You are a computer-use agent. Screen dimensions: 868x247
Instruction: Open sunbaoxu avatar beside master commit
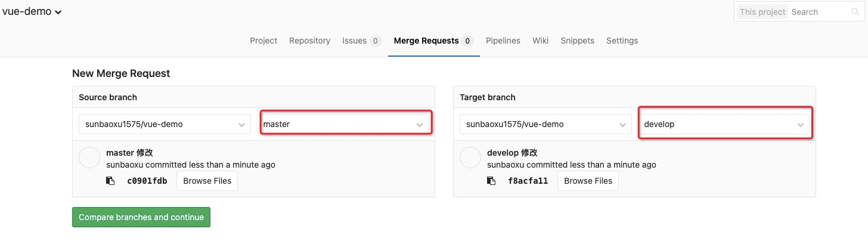89,158
